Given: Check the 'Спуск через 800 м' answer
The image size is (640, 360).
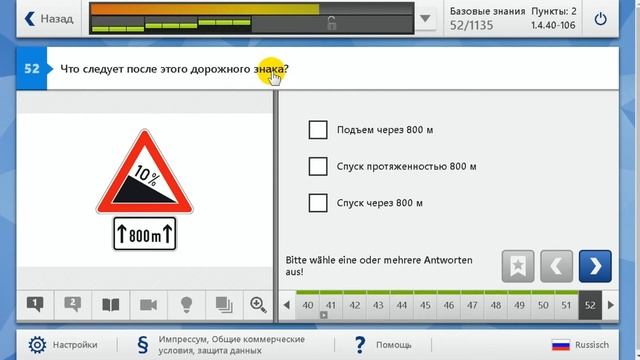Looking at the screenshot, I should 318,203.
